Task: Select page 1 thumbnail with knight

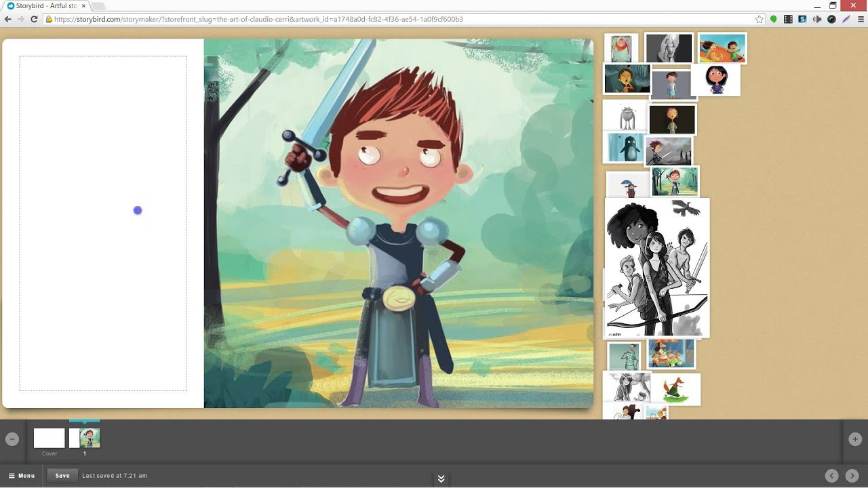Action: [x=85, y=438]
